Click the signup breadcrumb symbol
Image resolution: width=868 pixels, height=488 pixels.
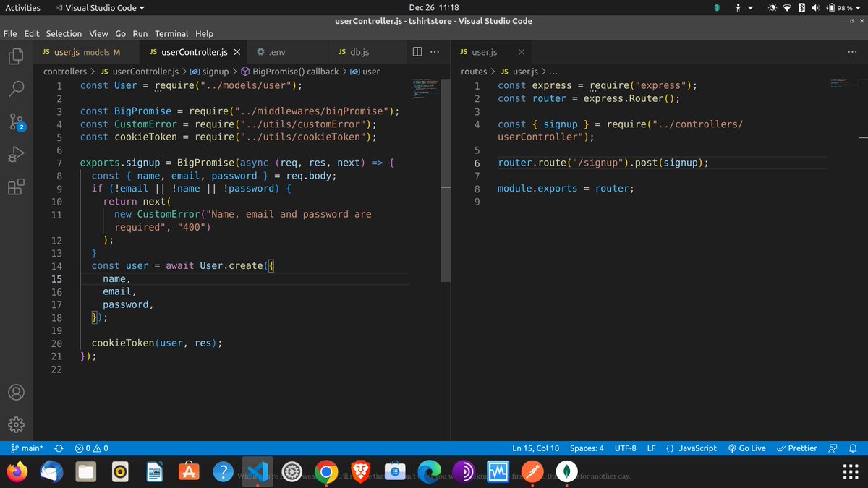point(209,72)
